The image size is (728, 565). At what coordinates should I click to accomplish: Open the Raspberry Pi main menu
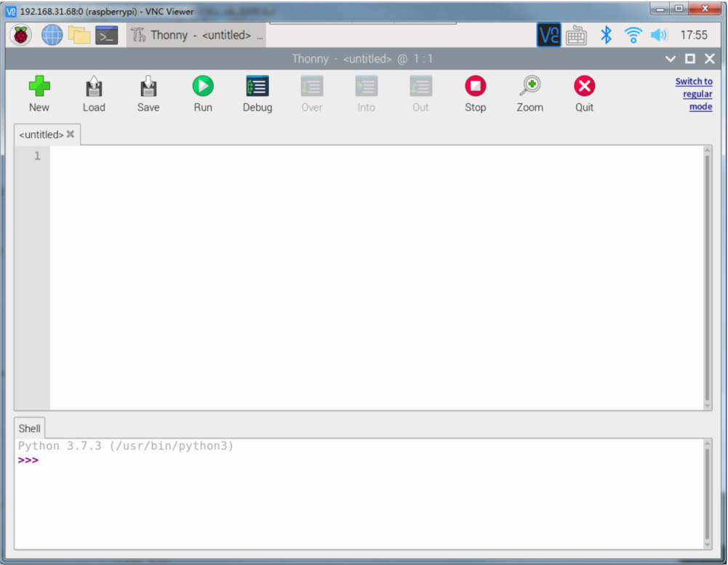coord(20,35)
